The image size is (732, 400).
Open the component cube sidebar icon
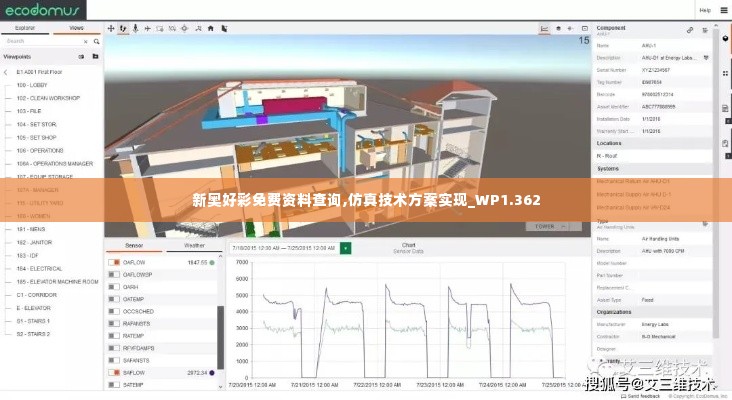[725, 38]
